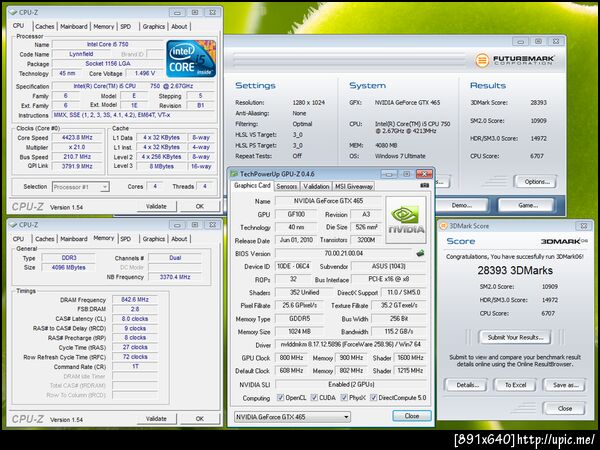
Task: Open the Memory tab in the top CPU-Z window
Action: (x=104, y=26)
